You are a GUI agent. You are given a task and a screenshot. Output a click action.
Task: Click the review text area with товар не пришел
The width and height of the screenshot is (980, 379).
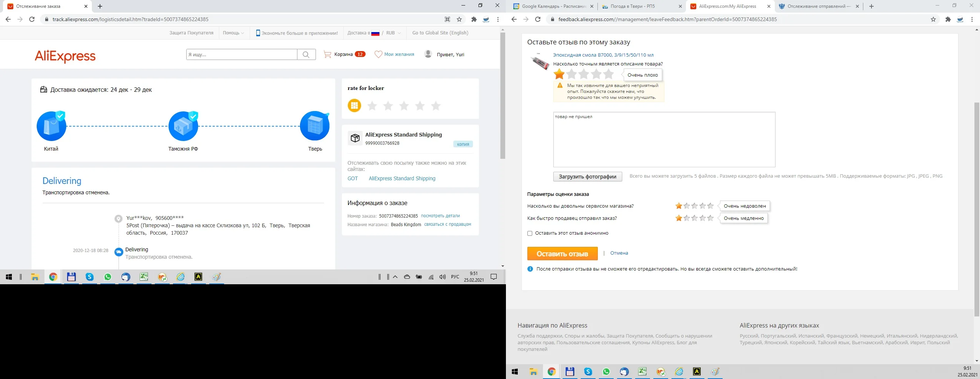(664, 140)
